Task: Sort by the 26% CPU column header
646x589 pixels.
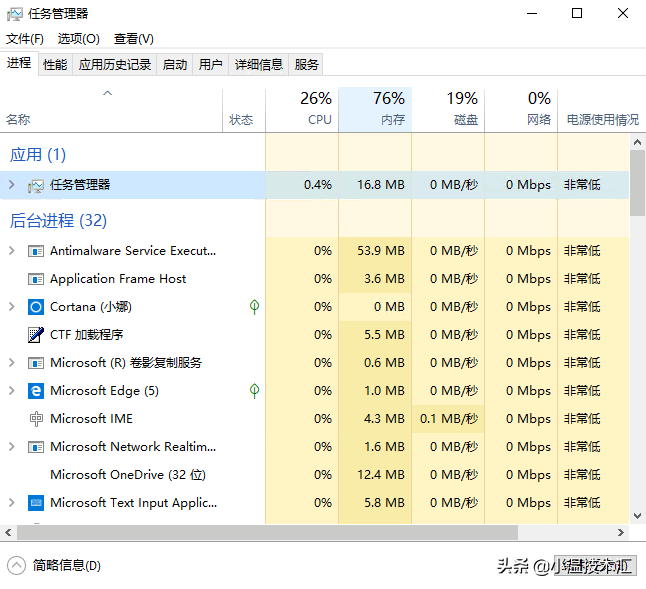Action: pos(302,110)
